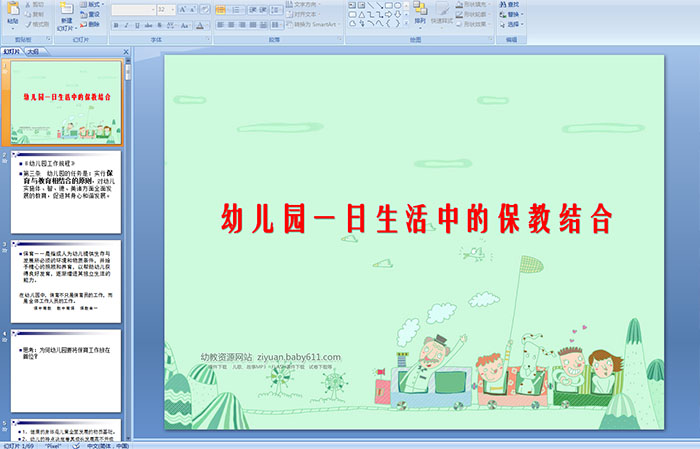Open the Font dialog launcher
700x449 pixels.
pyautogui.click(x=208, y=40)
